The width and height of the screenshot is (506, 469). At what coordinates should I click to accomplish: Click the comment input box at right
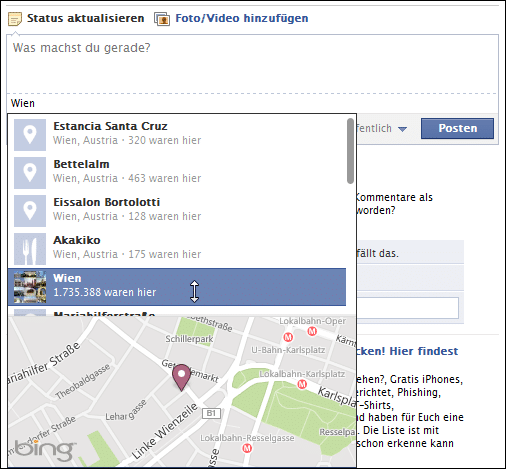tap(408, 308)
